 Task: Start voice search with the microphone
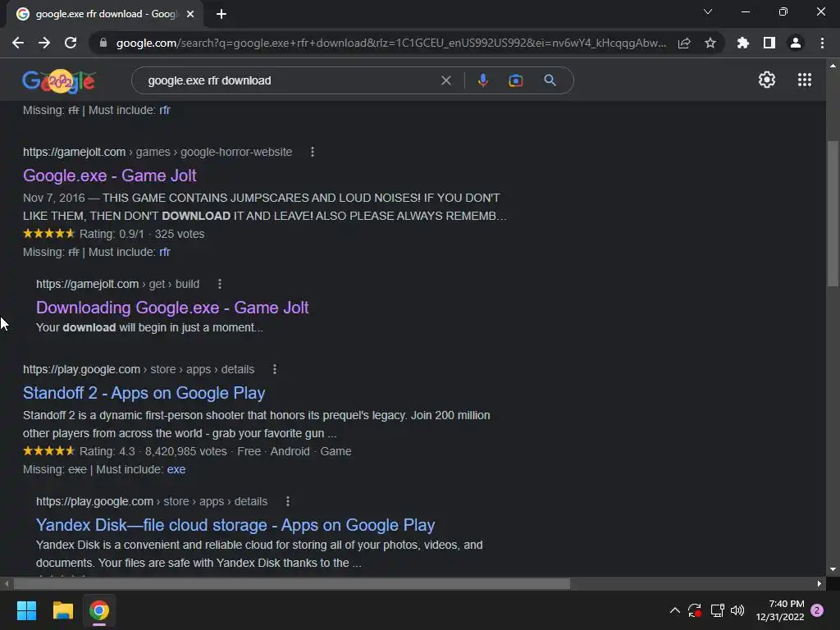482,80
